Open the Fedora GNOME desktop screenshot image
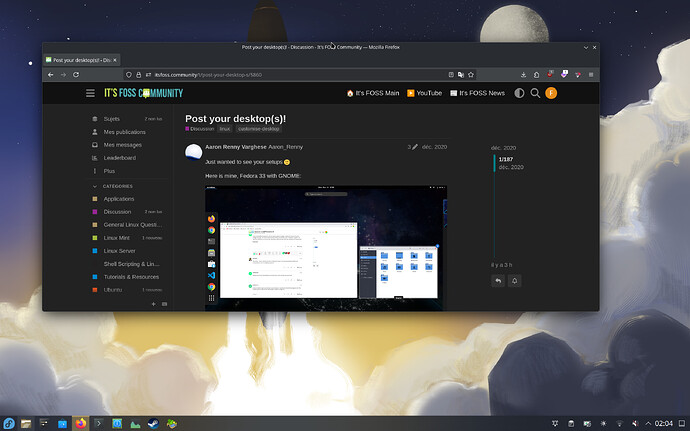The width and height of the screenshot is (690, 431). pos(325,247)
